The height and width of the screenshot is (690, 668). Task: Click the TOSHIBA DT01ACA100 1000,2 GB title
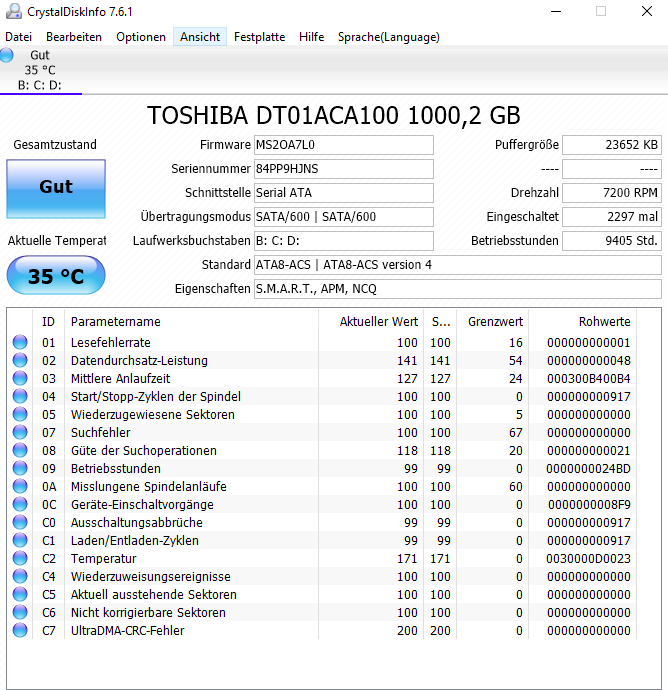pyautogui.click(x=334, y=115)
